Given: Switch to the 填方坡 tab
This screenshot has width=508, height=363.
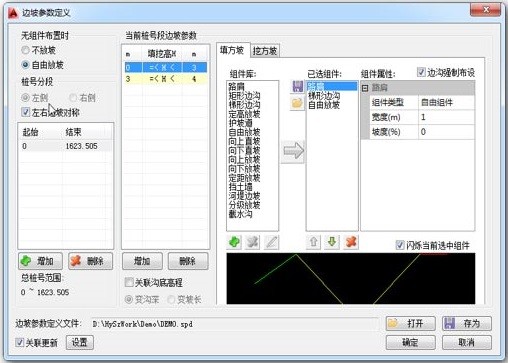Looking at the screenshot, I should coord(232,50).
